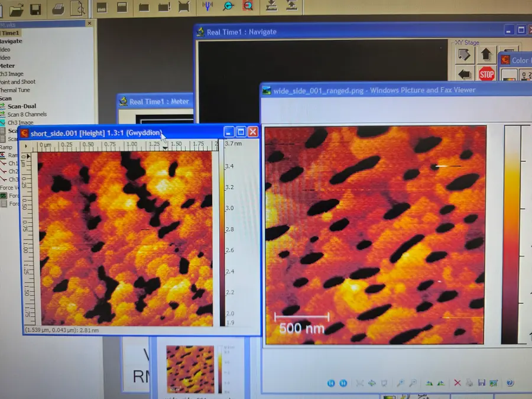Image resolution: width=532 pixels, height=399 pixels.
Task: Click the Actual Size icon in Picture Viewer
Action: [372, 383]
